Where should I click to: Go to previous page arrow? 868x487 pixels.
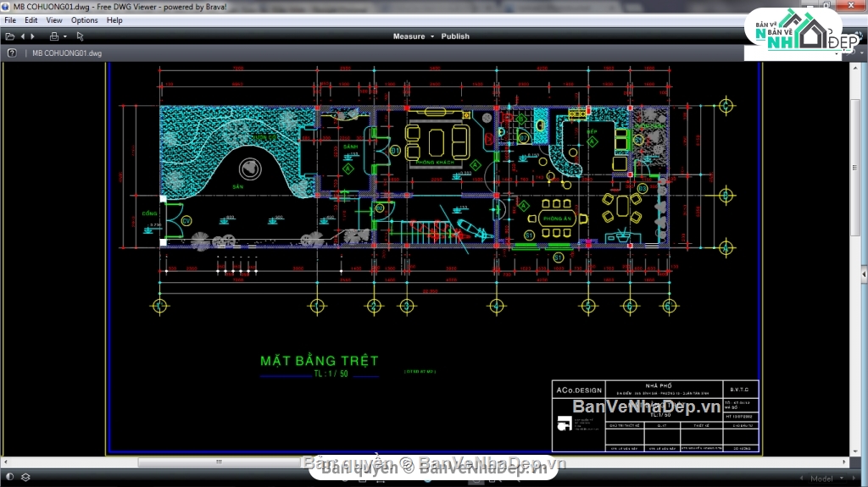(23, 36)
